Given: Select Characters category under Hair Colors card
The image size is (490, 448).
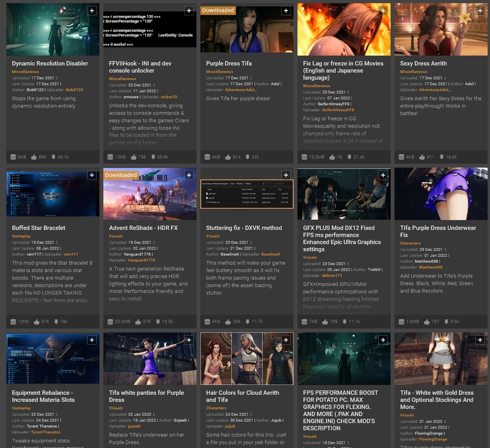Looking at the screenshot, I should pyautogui.click(x=216, y=408).
